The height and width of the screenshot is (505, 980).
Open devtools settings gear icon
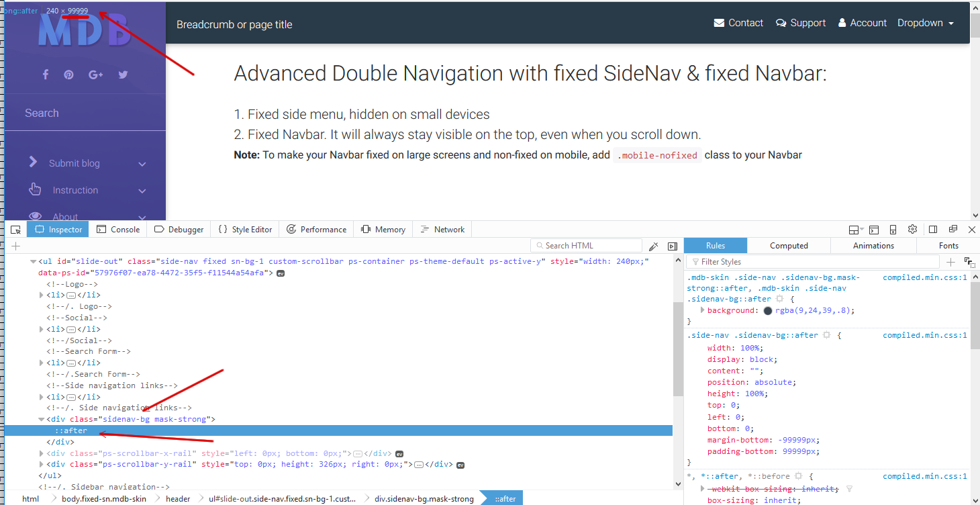912,229
